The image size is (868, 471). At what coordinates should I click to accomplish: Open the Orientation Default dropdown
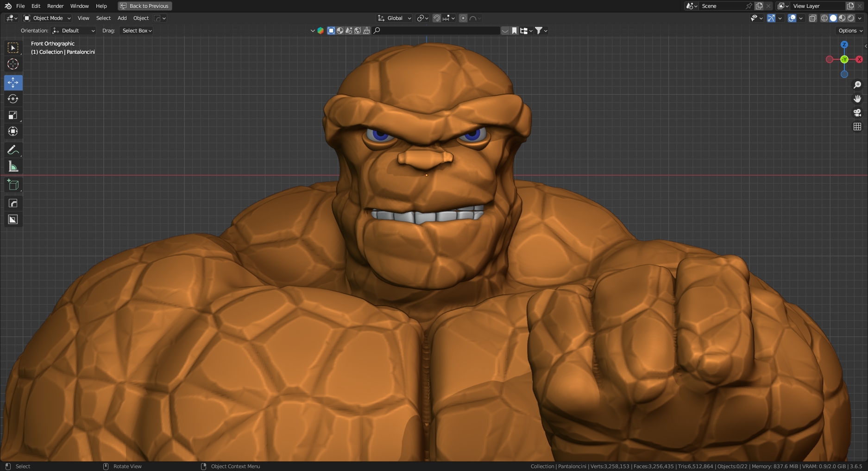click(74, 31)
